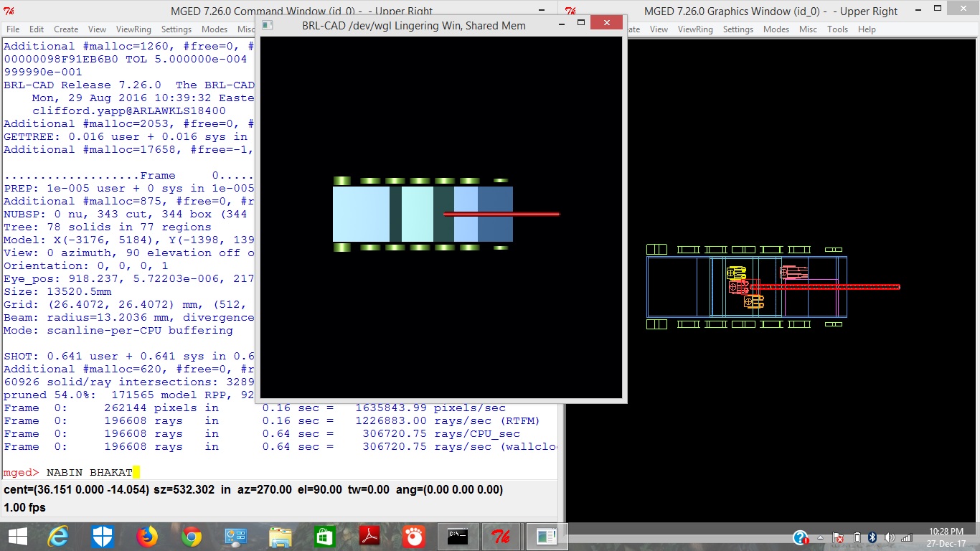Click the Bluetooth tray icon
Image resolution: width=980 pixels, height=551 pixels.
click(x=872, y=537)
